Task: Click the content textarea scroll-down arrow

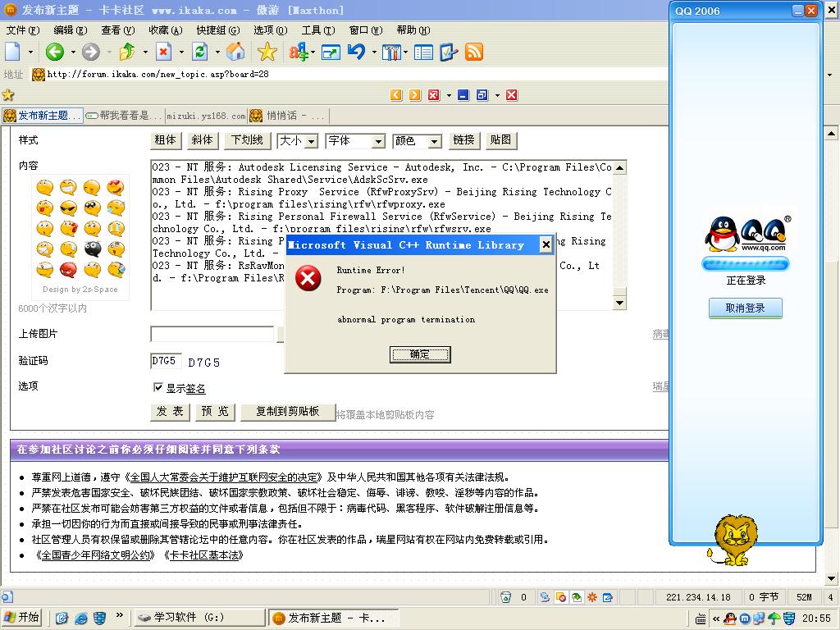Action: (x=619, y=304)
